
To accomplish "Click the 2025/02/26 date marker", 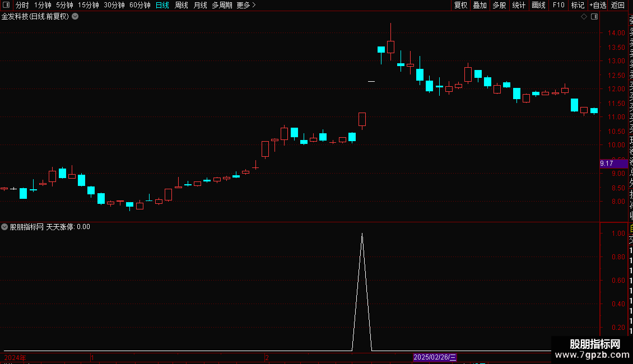I will click(x=435, y=357).
